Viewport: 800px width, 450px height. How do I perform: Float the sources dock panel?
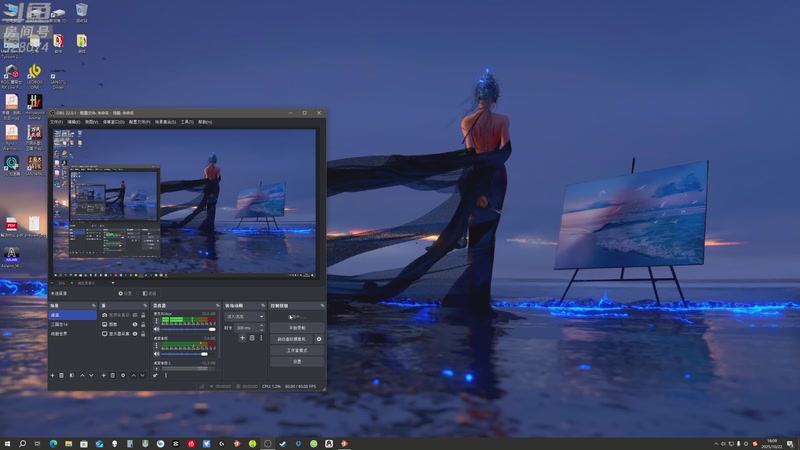tap(145, 306)
